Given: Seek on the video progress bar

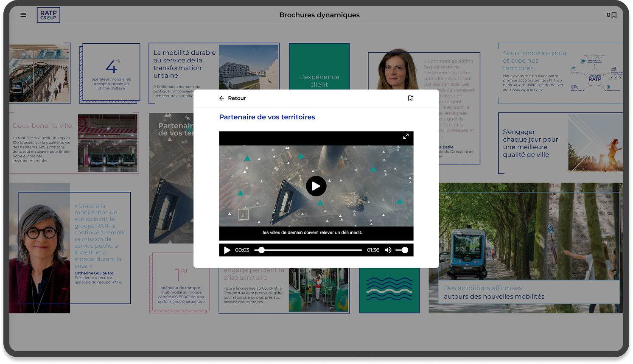Looking at the screenshot, I should coord(310,250).
